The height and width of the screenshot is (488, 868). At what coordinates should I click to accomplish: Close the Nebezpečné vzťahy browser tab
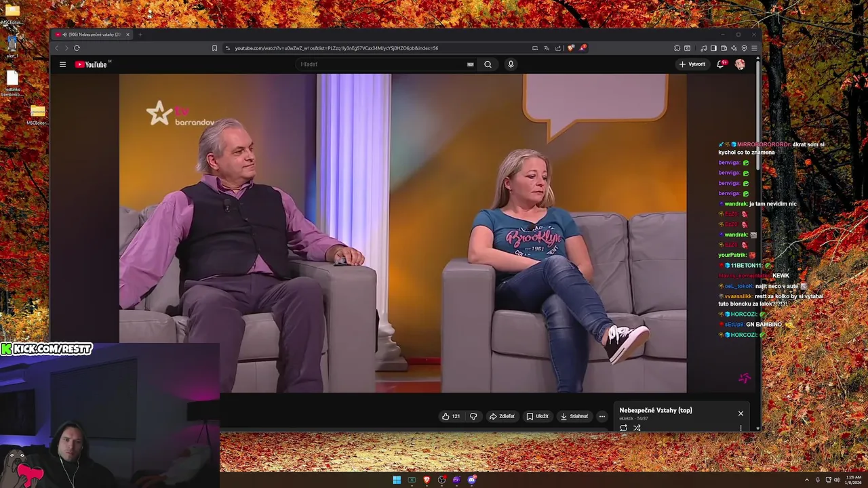pyautogui.click(x=127, y=35)
